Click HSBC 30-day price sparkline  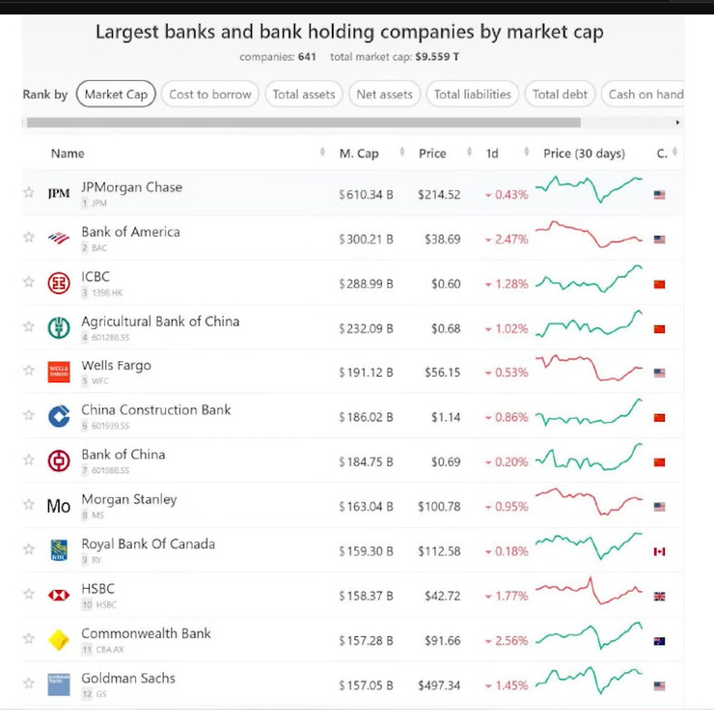click(589, 591)
